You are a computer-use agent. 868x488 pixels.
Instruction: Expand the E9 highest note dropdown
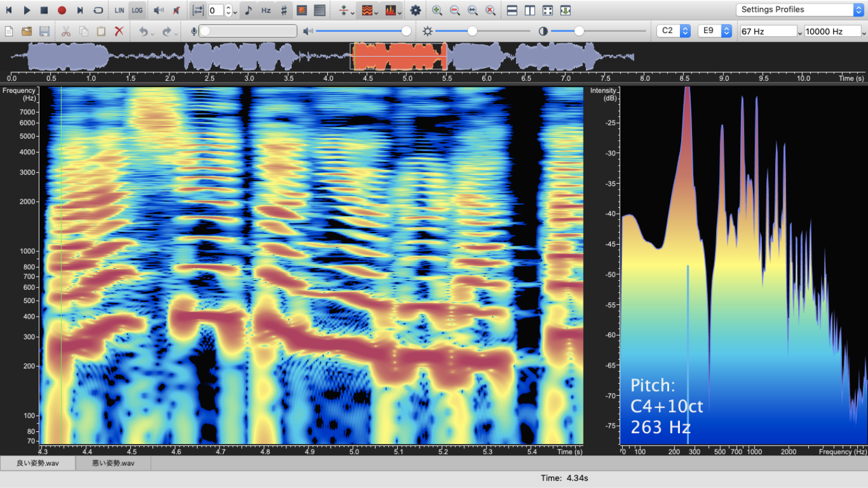(715, 31)
